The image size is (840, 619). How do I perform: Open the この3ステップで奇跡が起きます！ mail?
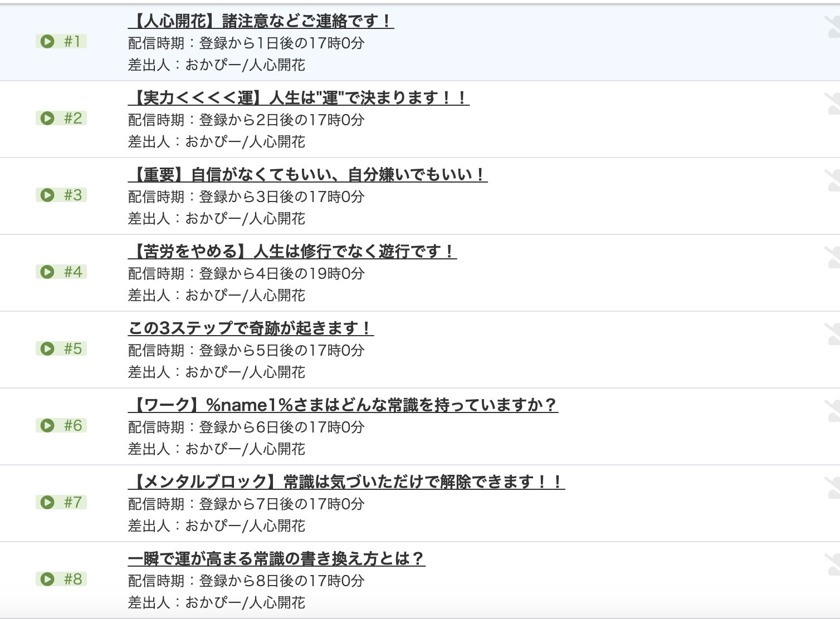point(251,328)
